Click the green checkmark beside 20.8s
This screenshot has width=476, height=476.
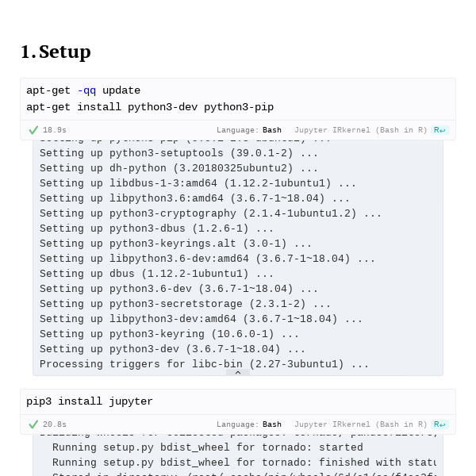[x=33, y=424]
